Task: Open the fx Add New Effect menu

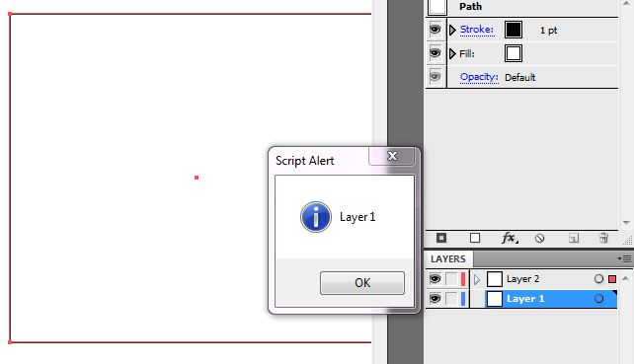Action: click(x=509, y=238)
